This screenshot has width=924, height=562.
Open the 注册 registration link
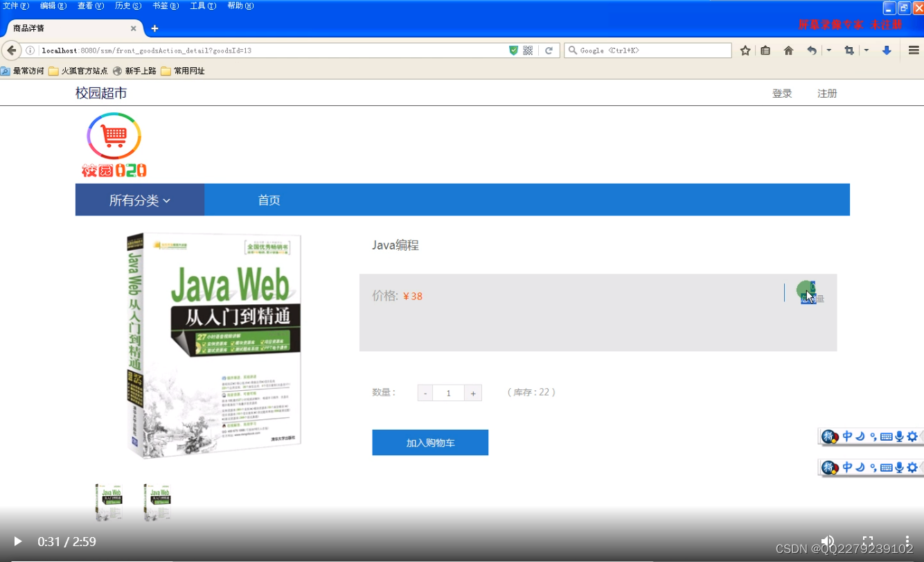pos(827,93)
